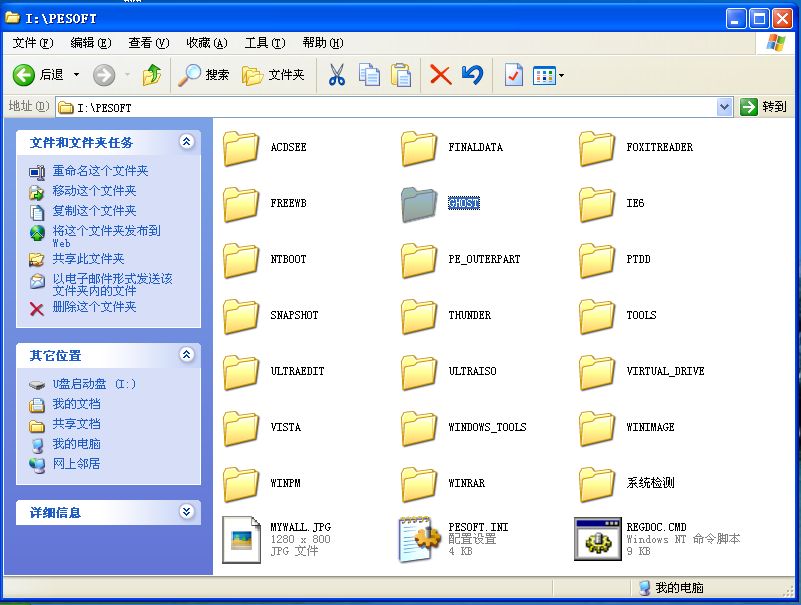Click 重命名这个文件夹 link
801x605 pixels.
[100, 171]
